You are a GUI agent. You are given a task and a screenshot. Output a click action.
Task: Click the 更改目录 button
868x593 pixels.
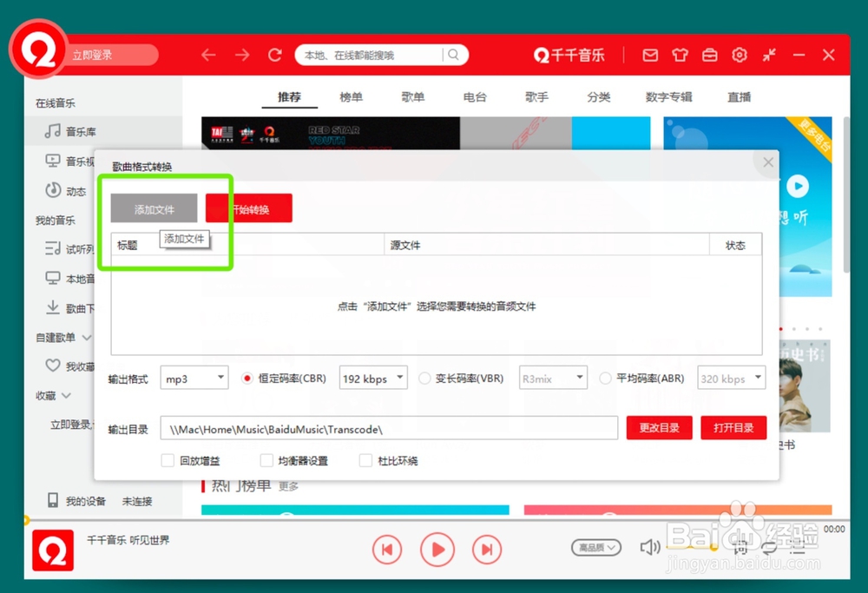pos(660,427)
